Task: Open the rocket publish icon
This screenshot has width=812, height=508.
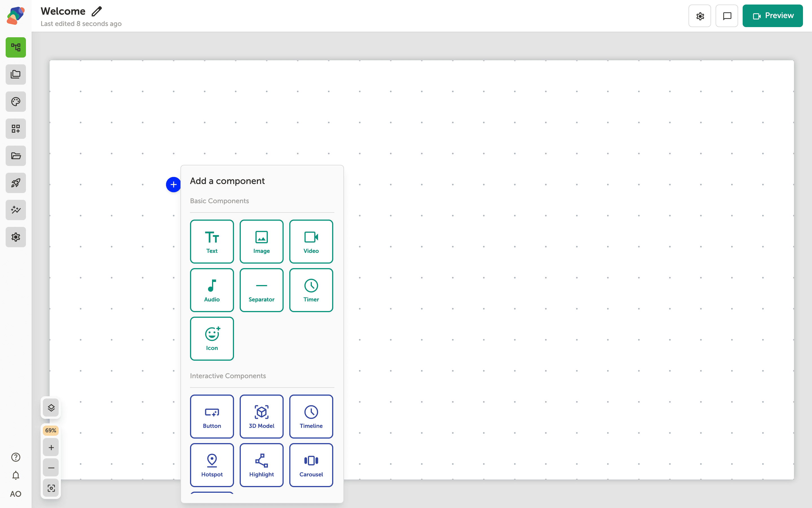Action: 16,183
